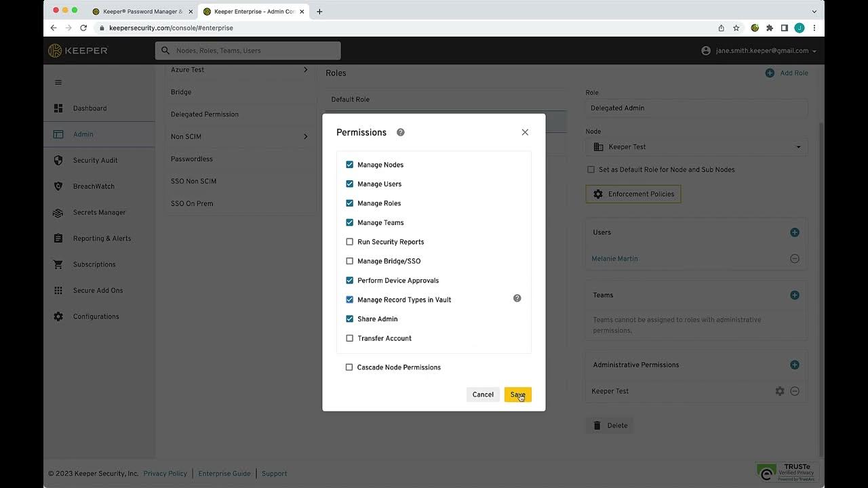Open the browser extensions puzzle icon
This screenshot has width=868, height=488.
coord(770,28)
